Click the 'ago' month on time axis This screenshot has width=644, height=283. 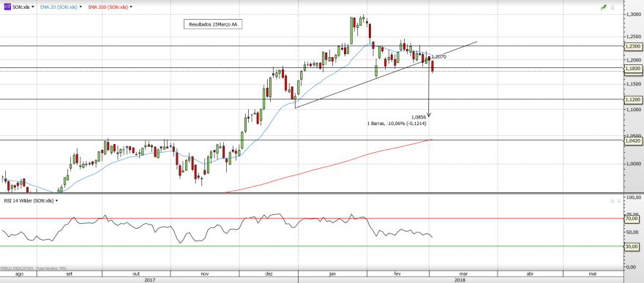click(x=19, y=273)
